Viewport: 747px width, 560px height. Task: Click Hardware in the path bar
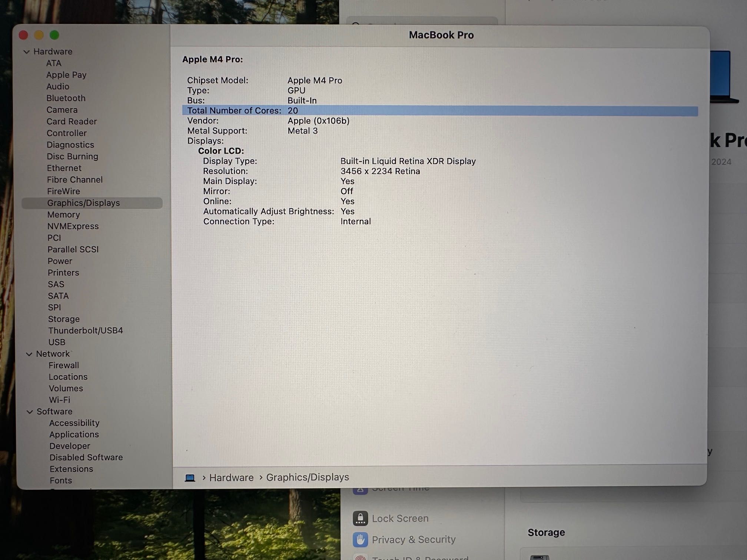pyautogui.click(x=232, y=478)
